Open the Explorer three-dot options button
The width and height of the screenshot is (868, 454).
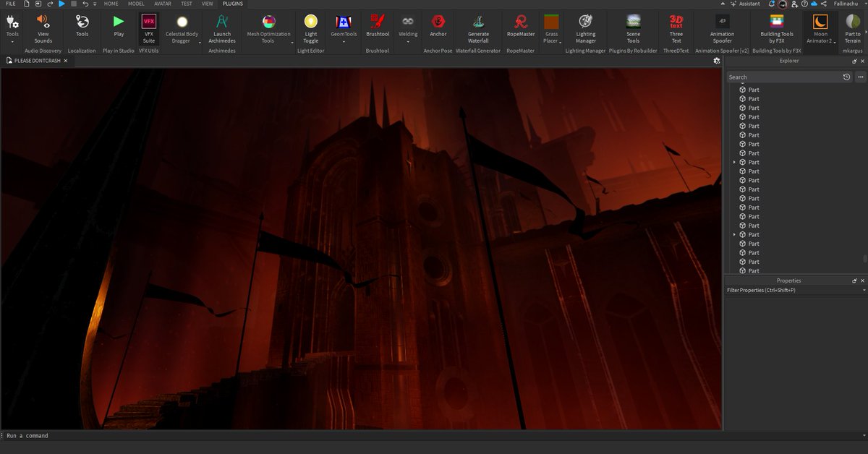pyautogui.click(x=861, y=77)
